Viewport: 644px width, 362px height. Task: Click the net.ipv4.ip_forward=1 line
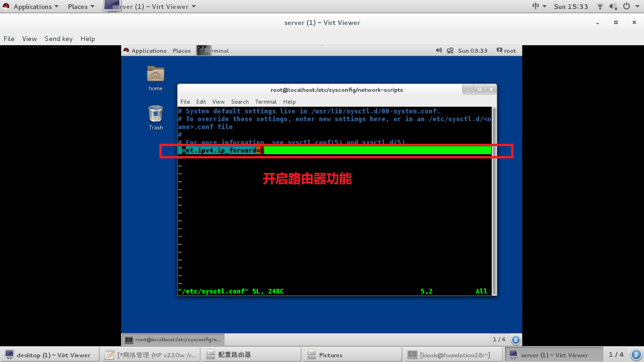click(335, 150)
